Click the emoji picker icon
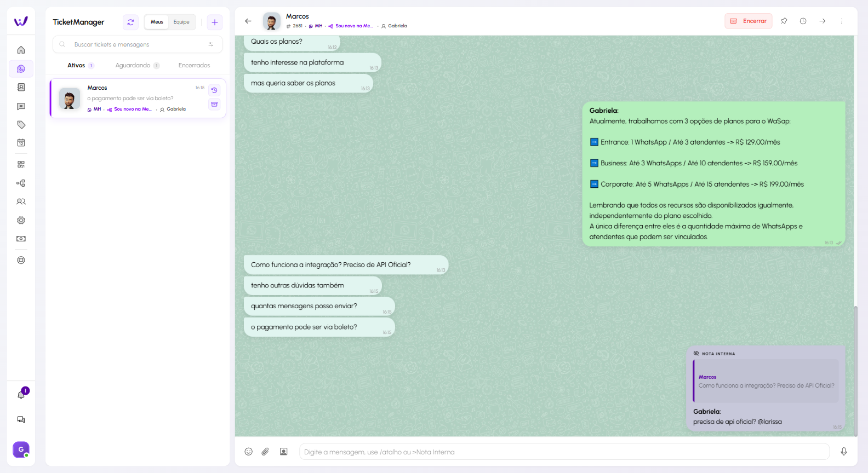This screenshot has width=868, height=473. 248,452
